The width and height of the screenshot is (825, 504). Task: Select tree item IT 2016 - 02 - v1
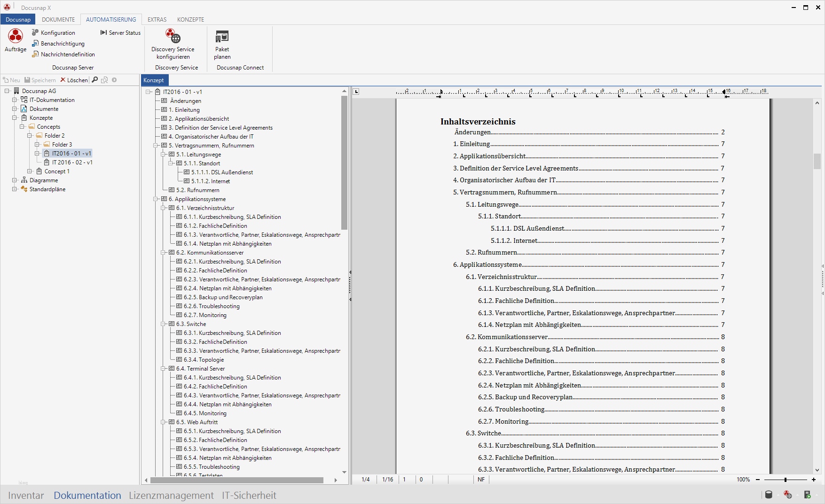71,162
